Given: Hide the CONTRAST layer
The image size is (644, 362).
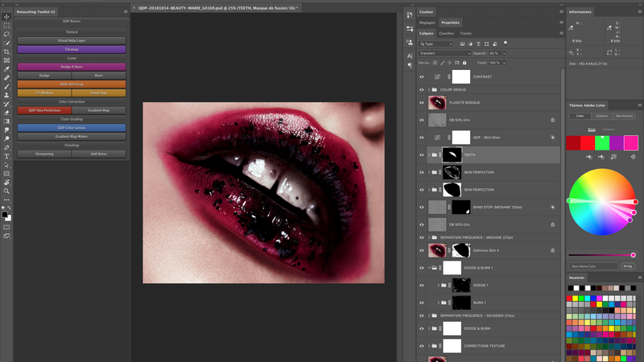Looking at the screenshot, I should coord(421,76).
